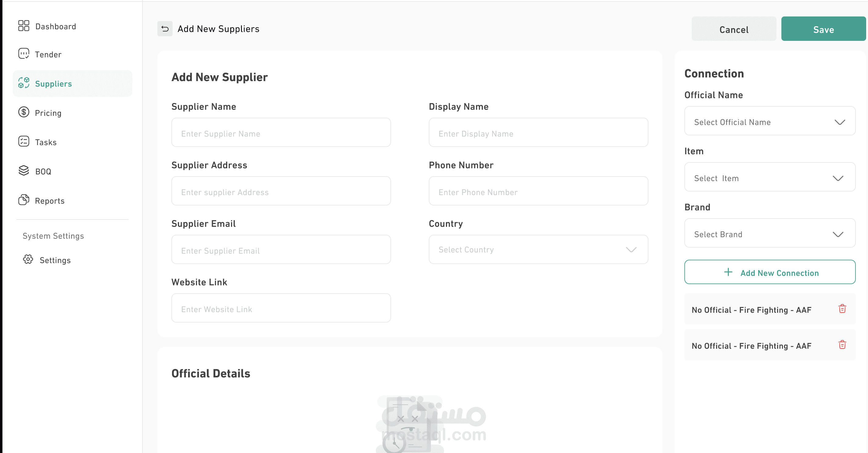Click the Cancel button

click(x=733, y=30)
